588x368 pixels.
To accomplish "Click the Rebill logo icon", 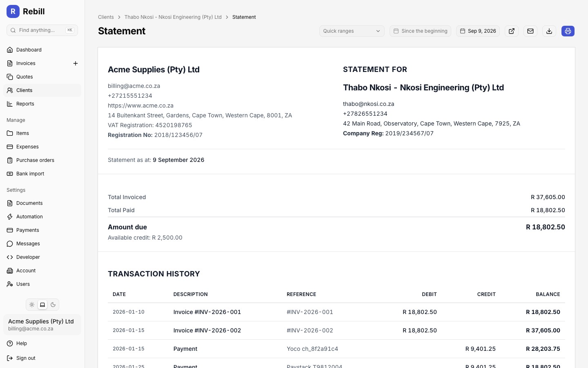I will pos(13,11).
